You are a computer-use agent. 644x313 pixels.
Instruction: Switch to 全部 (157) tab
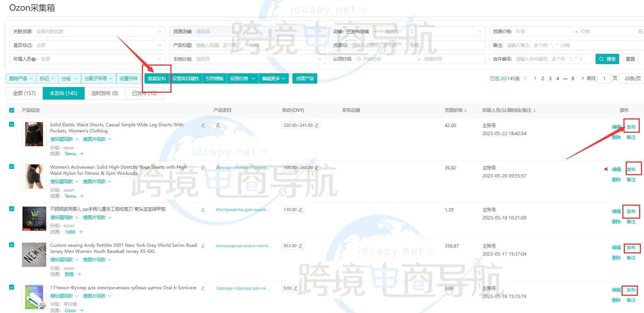[x=24, y=93]
